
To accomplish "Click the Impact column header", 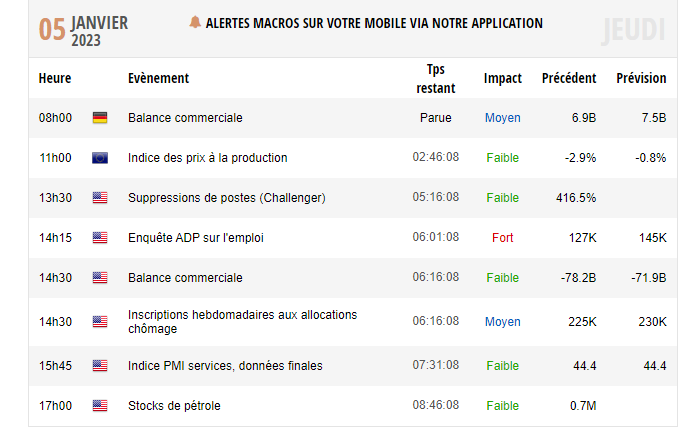I will coord(503,78).
